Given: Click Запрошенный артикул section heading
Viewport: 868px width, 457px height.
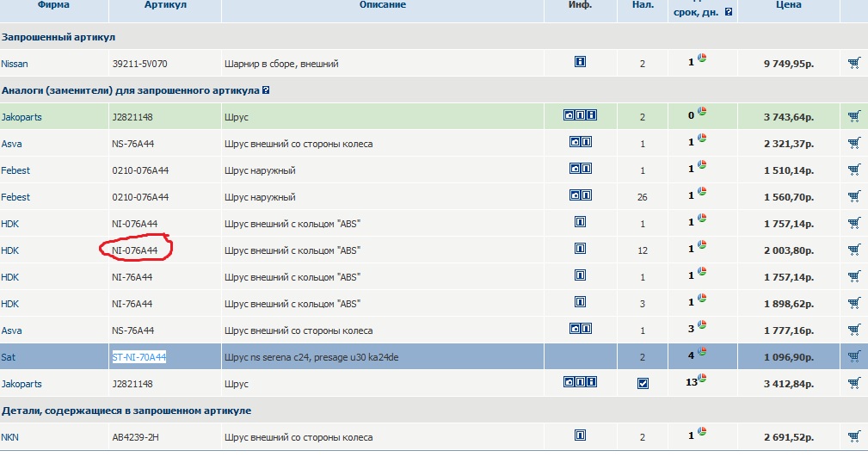Looking at the screenshot, I should [58, 37].
